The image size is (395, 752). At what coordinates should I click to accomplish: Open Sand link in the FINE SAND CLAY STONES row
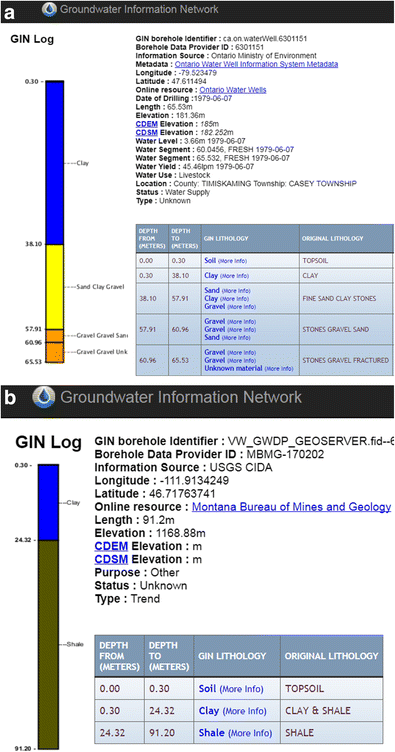pyautogui.click(x=212, y=291)
